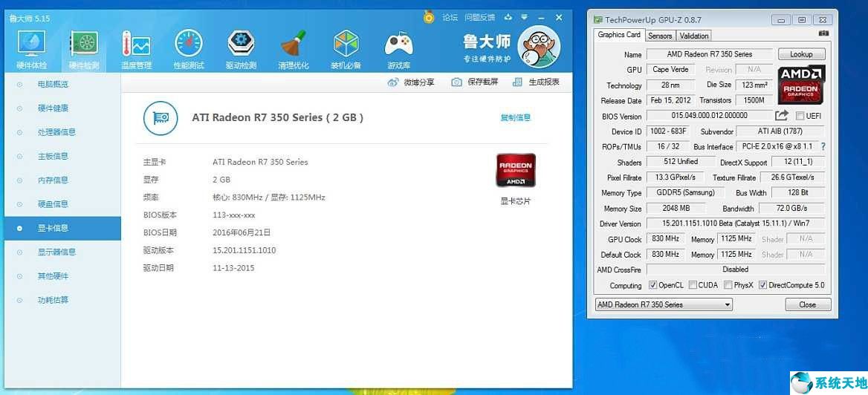Open the 论坛 forum link
This screenshot has height=395, width=868.
click(x=450, y=18)
